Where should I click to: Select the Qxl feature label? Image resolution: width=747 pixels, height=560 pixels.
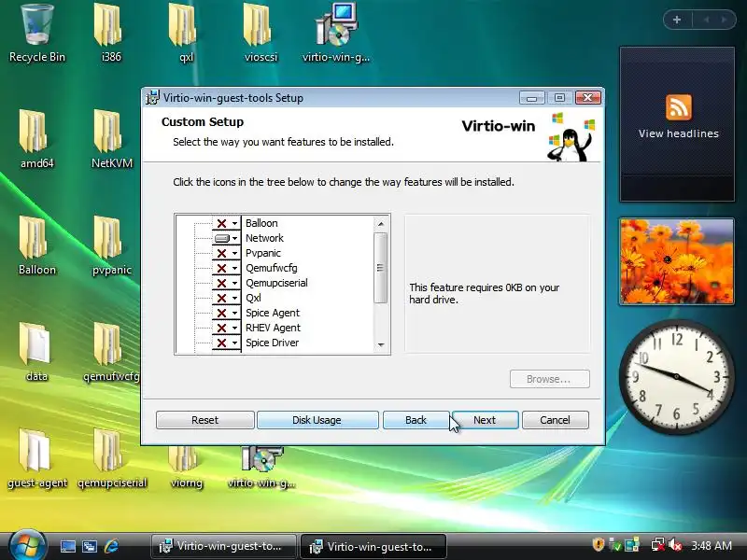[253, 298]
